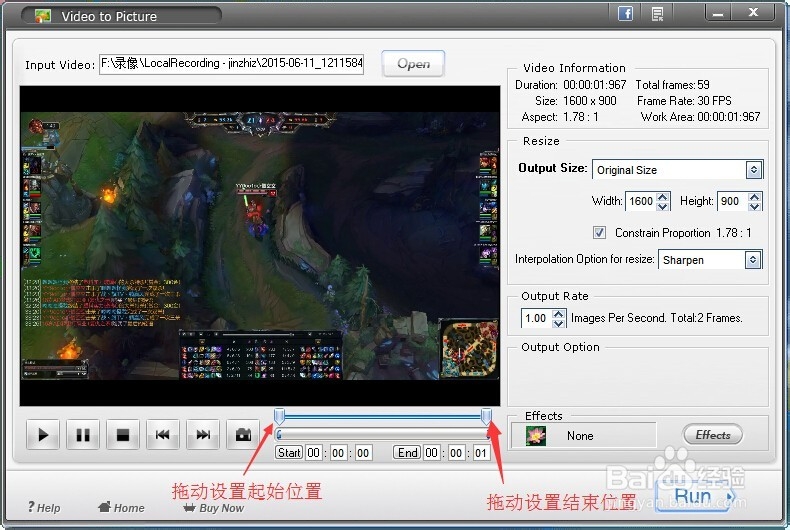Screen dimensions: 790x530
Task: Click the End button
Action: tap(407, 452)
